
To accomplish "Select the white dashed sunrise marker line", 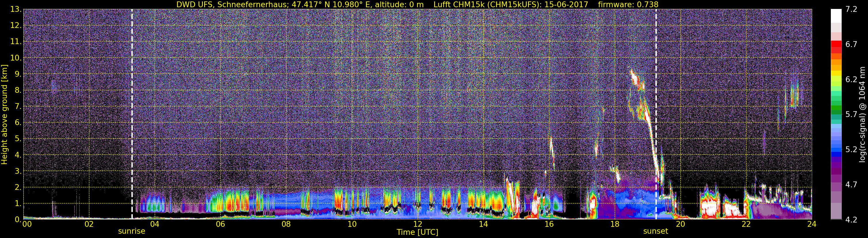I will pyautogui.click(x=132, y=114).
